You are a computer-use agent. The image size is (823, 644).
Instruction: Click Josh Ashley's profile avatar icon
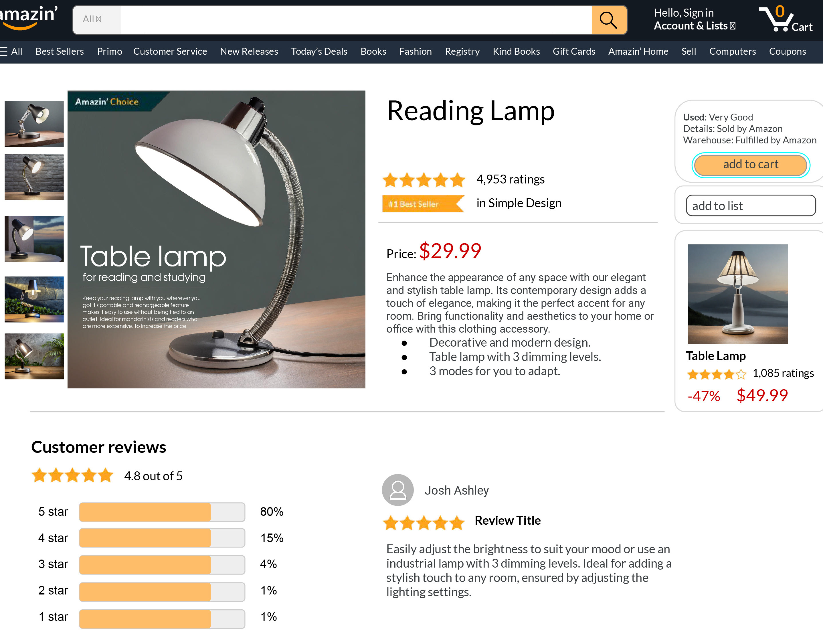[x=397, y=490]
